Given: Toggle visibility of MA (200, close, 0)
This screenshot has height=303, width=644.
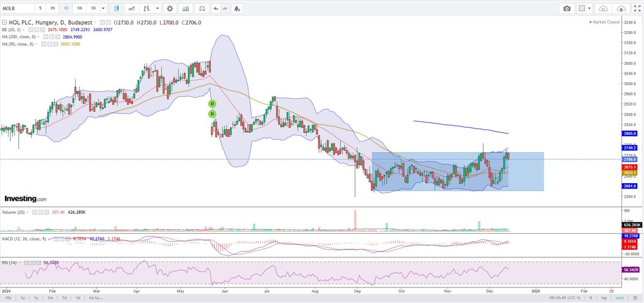Looking at the screenshot, I should click(46, 37).
